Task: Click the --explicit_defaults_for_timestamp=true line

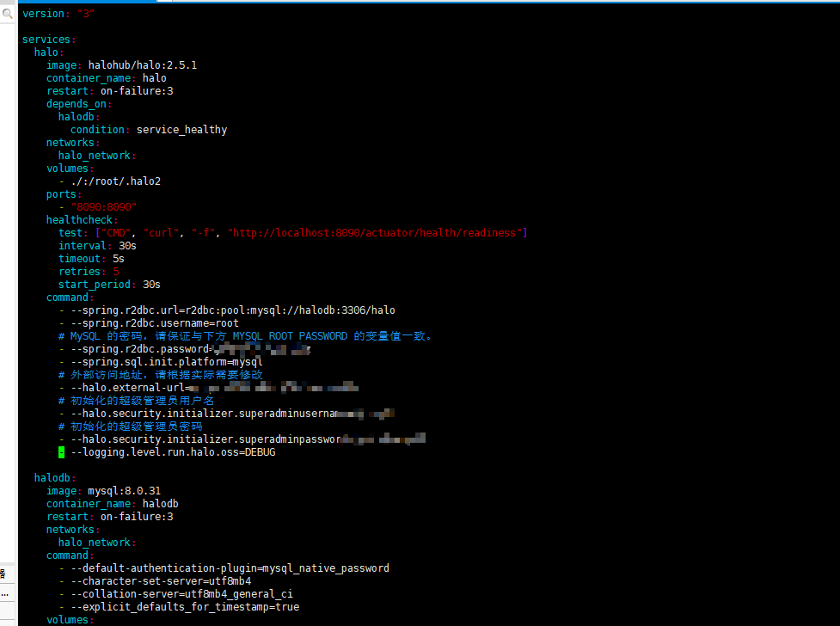Action: point(179,607)
